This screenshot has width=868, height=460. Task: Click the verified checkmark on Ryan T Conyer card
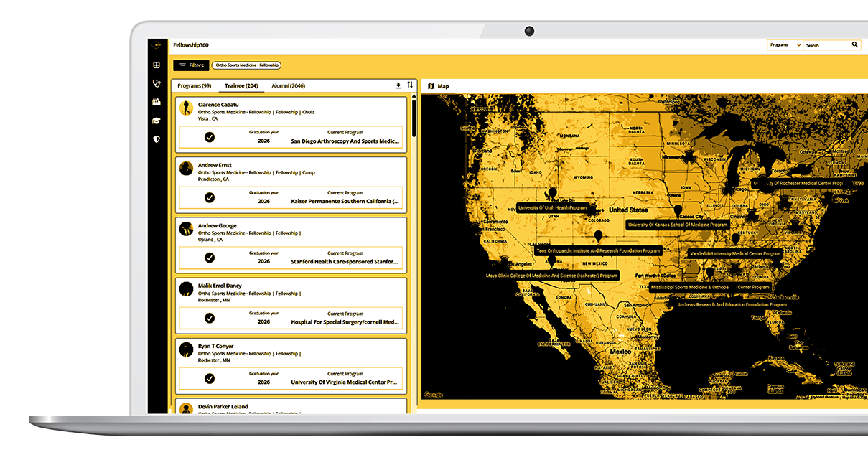[210, 378]
